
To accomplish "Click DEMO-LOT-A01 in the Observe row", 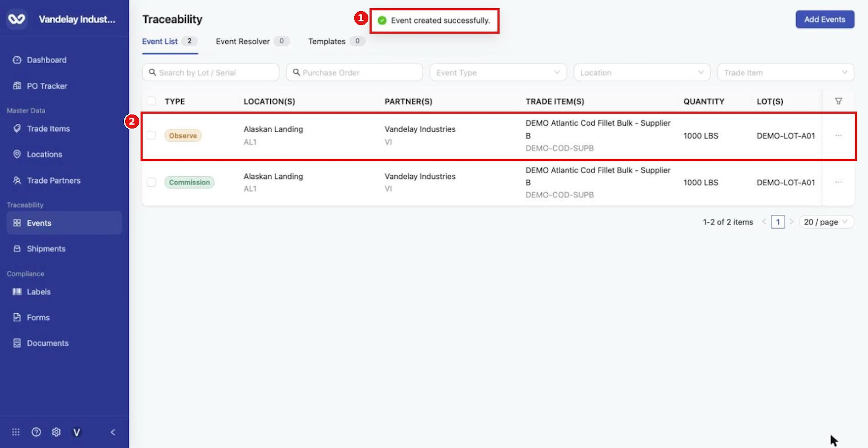I will (786, 136).
